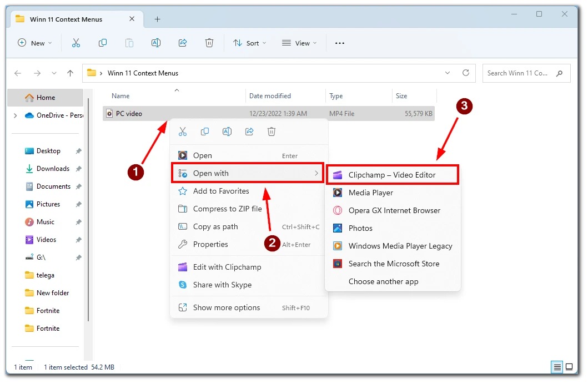The image size is (588, 384).
Task: Switch to large thumbnails view icon in status bar
Action: [569, 367]
